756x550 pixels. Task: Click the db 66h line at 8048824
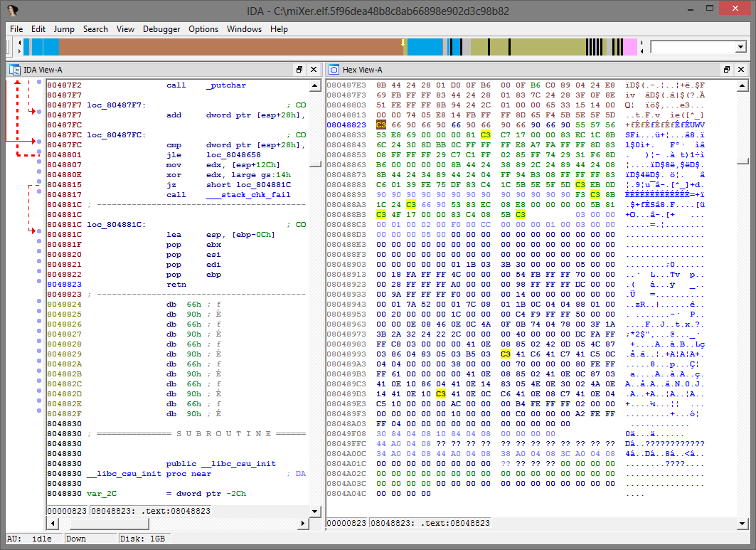tap(194, 305)
